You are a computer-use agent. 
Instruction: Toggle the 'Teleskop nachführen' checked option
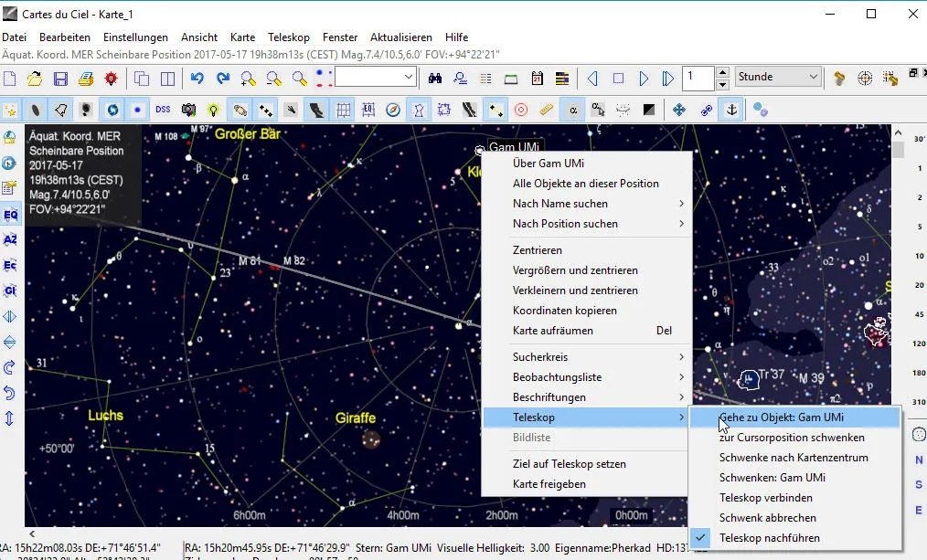click(x=769, y=538)
